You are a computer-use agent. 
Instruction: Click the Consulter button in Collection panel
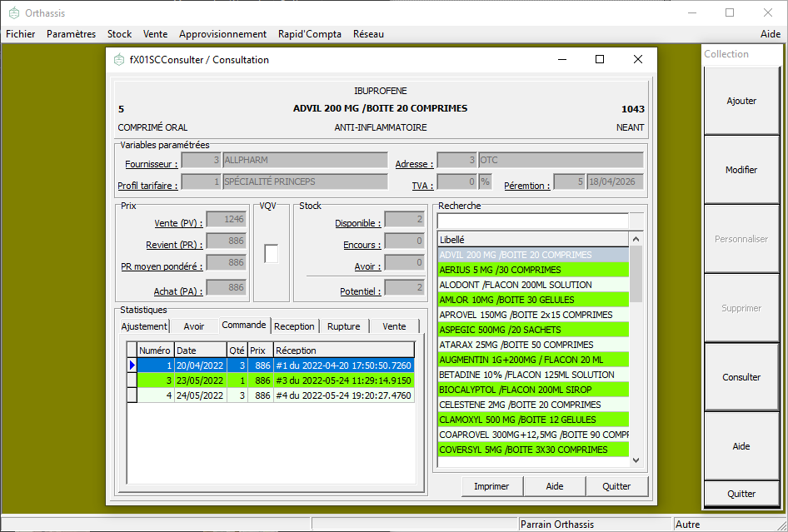[x=741, y=377]
